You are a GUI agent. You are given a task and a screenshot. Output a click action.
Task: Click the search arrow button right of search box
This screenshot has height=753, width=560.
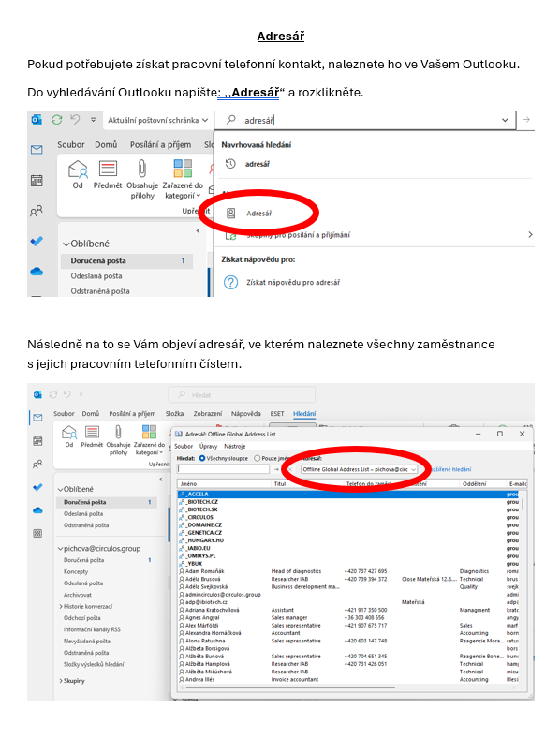(x=526, y=120)
